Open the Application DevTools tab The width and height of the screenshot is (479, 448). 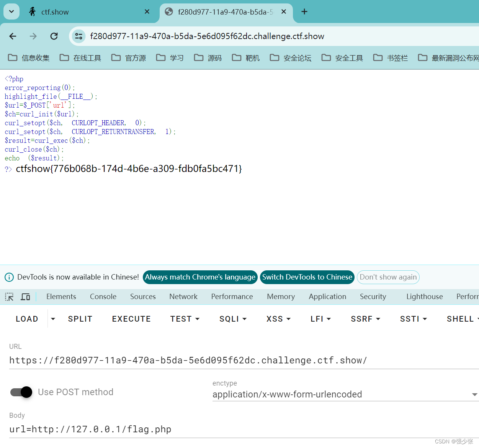327,297
